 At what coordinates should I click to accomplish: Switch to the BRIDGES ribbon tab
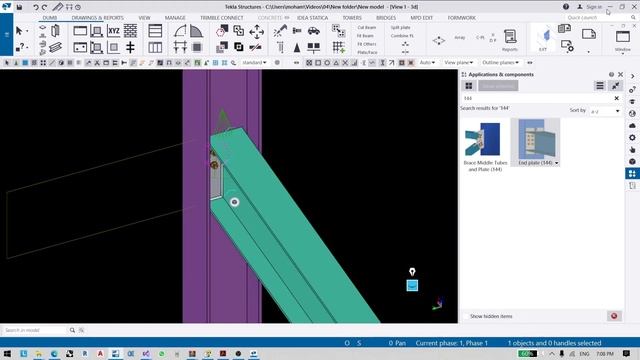[386, 18]
